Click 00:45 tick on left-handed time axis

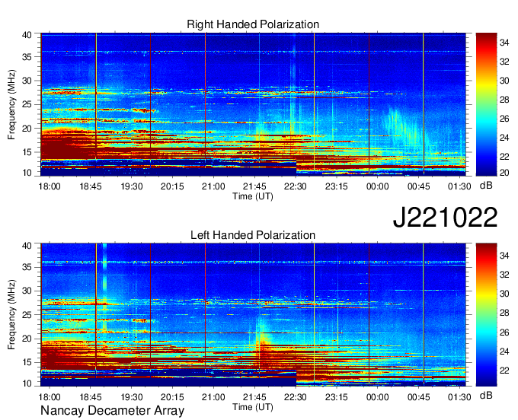(x=418, y=397)
